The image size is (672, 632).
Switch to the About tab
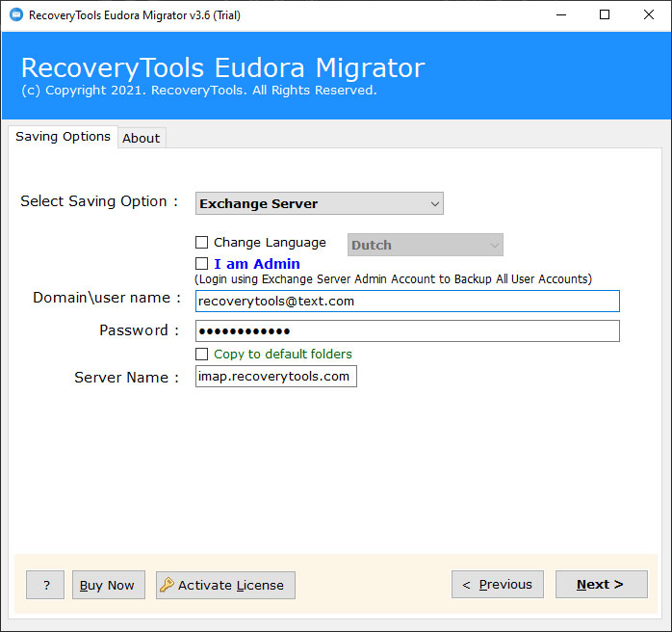coord(142,138)
